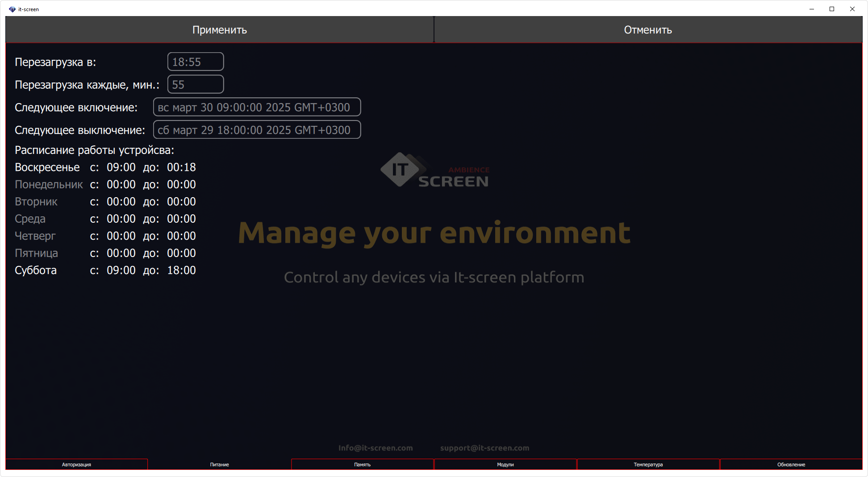This screenshot has width=868, height=477.
Task: Click the Отменить button
Action: 648,30
